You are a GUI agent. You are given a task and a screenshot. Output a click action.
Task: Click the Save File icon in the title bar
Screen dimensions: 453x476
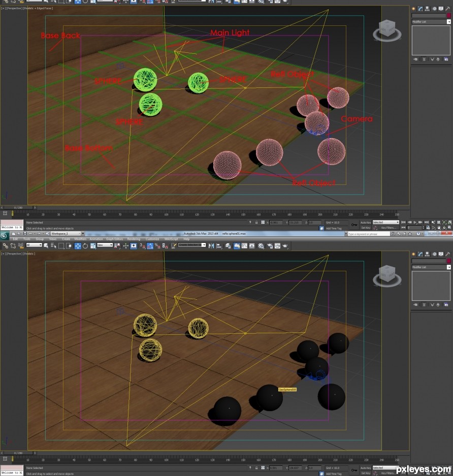click(25, 234)
